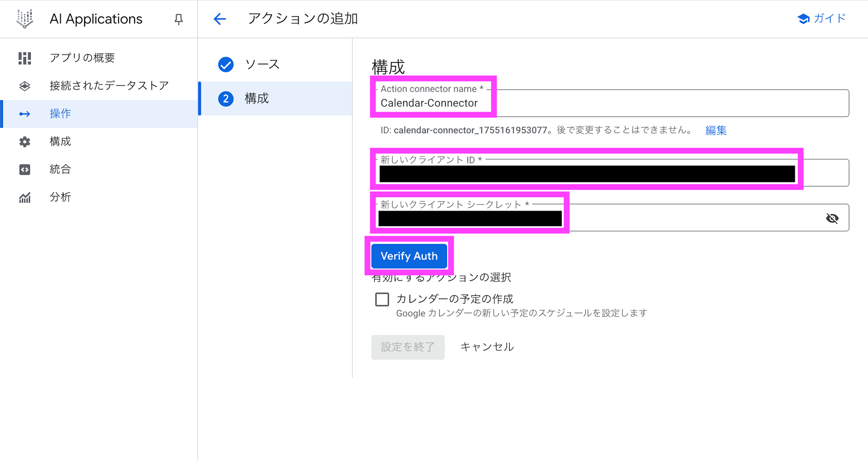868x461 pixels.
Task: Click the 接続されたデータストア layers icon
Action: 25,86
